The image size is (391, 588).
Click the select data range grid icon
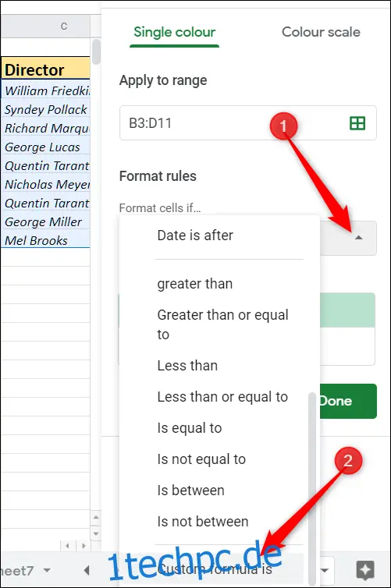pyautogui.click(x=357, y=123)
